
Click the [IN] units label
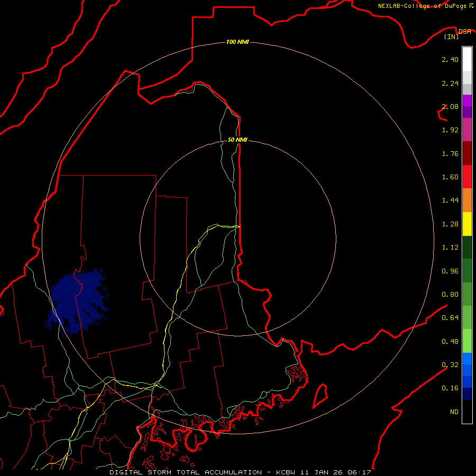coord(452,36)
